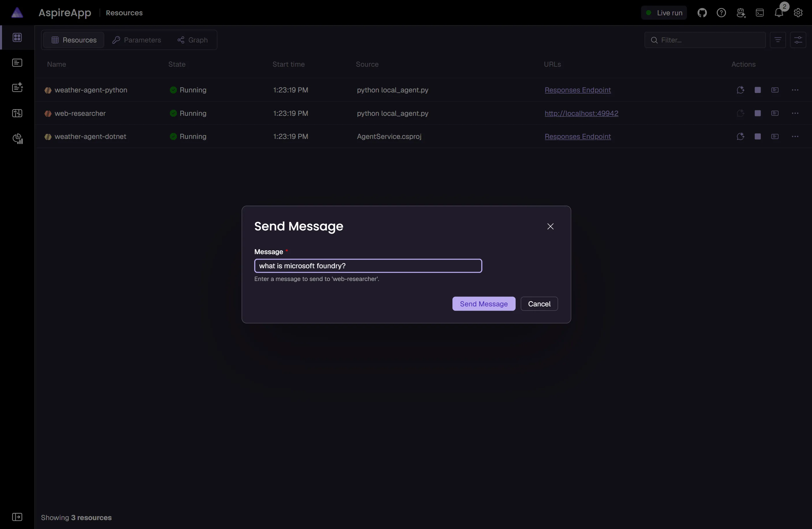Expand more actions for weather-agent-python

point(795,90)
